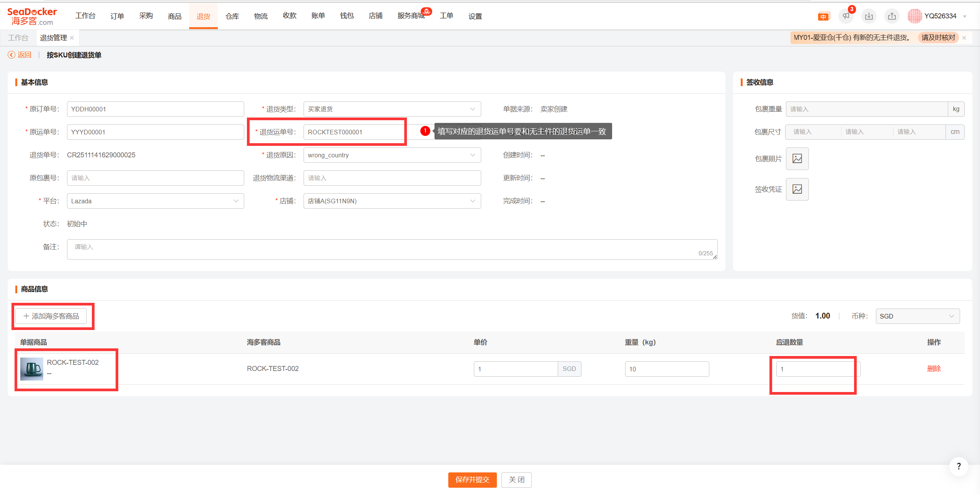This screenshot has height=495, width=980.
Task: Click the help question mark button
Action: pyautogui.click(x=959, y=466)
